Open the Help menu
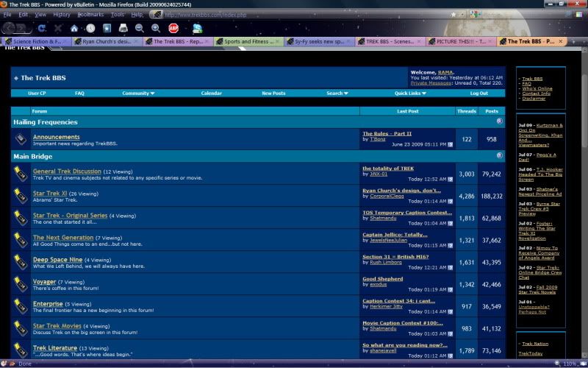This screenshot has width=588, height=368. pos(137,15)
